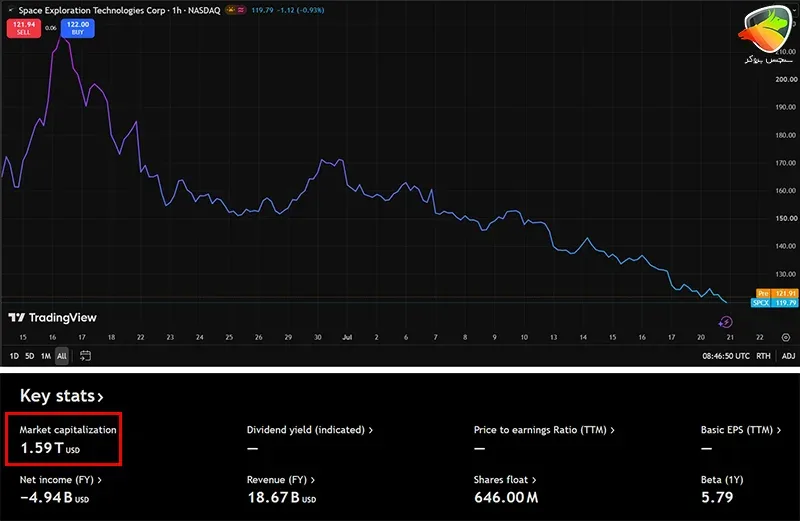Click Space Exploration Technologies Corp symbol title

click(x=92, y=10)
